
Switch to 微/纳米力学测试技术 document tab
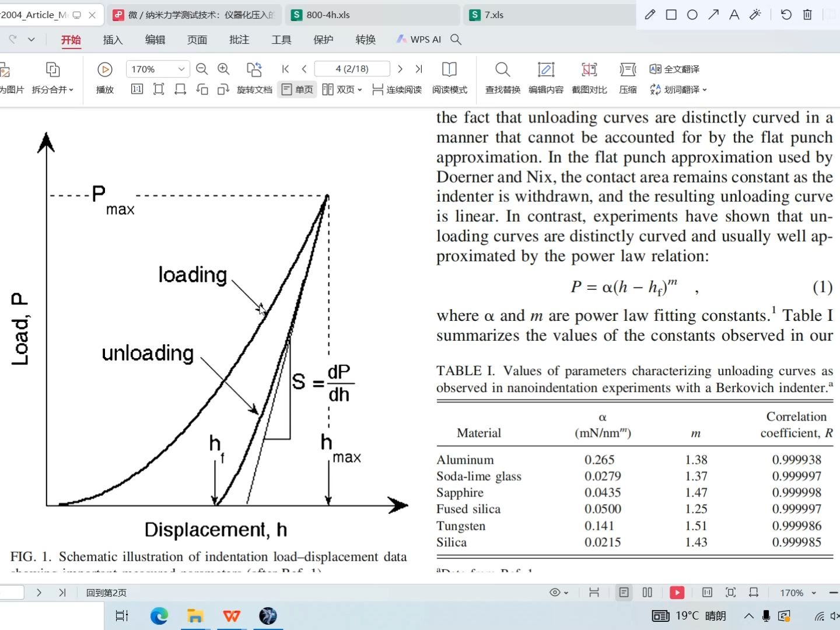click(x=194, y=15)
